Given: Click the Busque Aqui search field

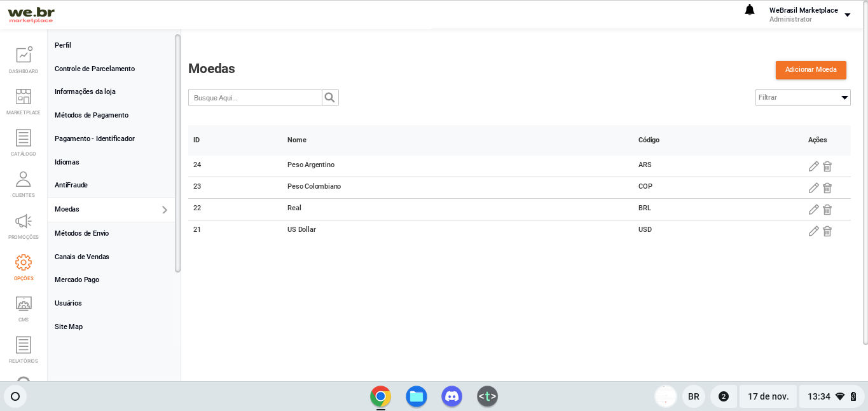Looking at the screenshot, I should pos(255,98).
